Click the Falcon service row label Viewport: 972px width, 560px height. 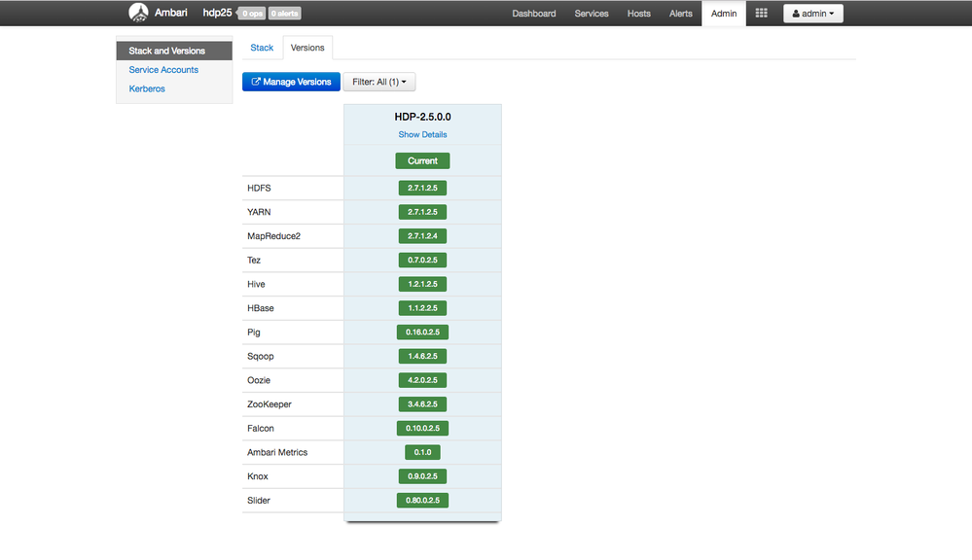[x=261, y=428]
